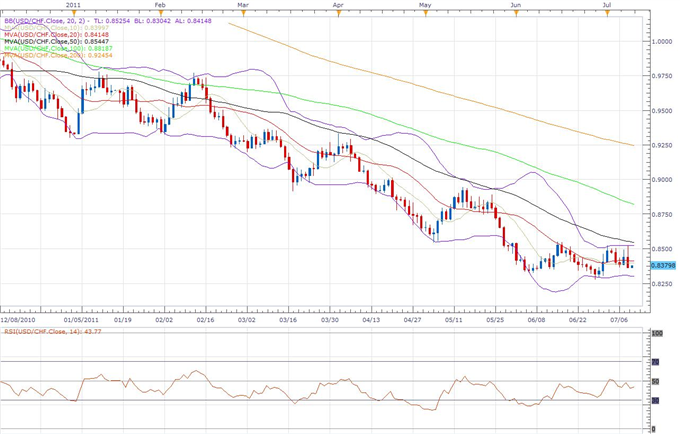Click the AL: 0.84148 Bollinger value
Image resolution: width=680 pixels, height=434 pixels.
pos(193,20)
